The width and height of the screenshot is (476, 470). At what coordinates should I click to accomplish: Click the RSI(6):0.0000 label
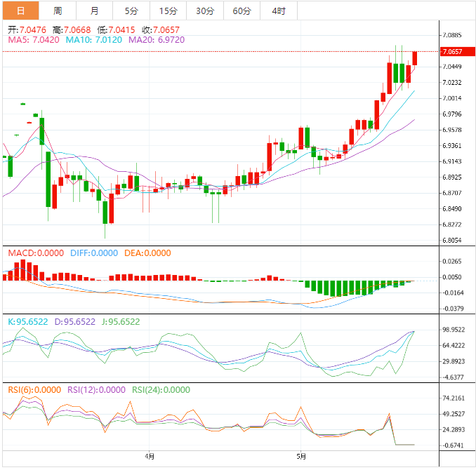coord(34,389)
